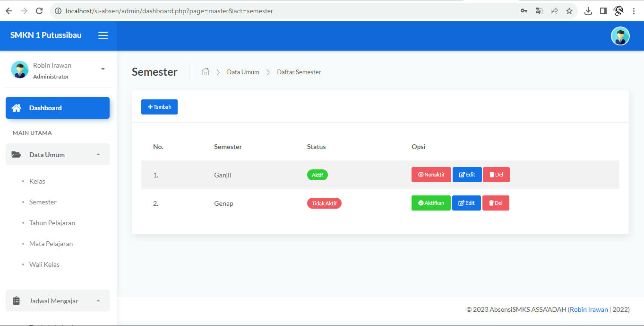Toggle the sidebar with the hamburger icon
The width and height of the screenshot is (644, 326).
tap(103, 35)
